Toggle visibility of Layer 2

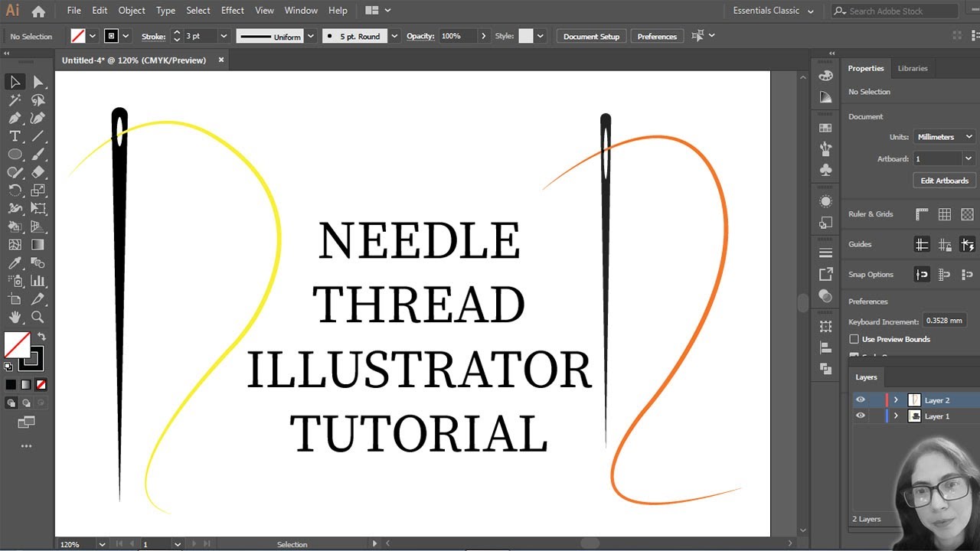pos(861,399)
